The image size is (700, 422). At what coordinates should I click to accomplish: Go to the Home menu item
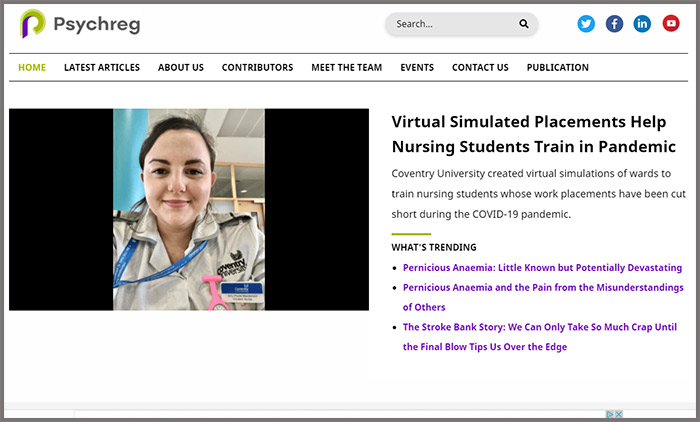[32, 68]
